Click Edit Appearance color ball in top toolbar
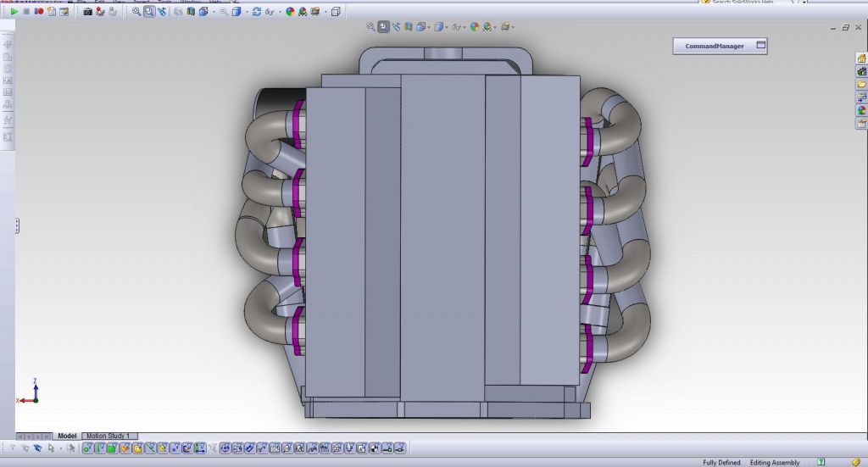868x467 pixels. (x=290, y=12)
